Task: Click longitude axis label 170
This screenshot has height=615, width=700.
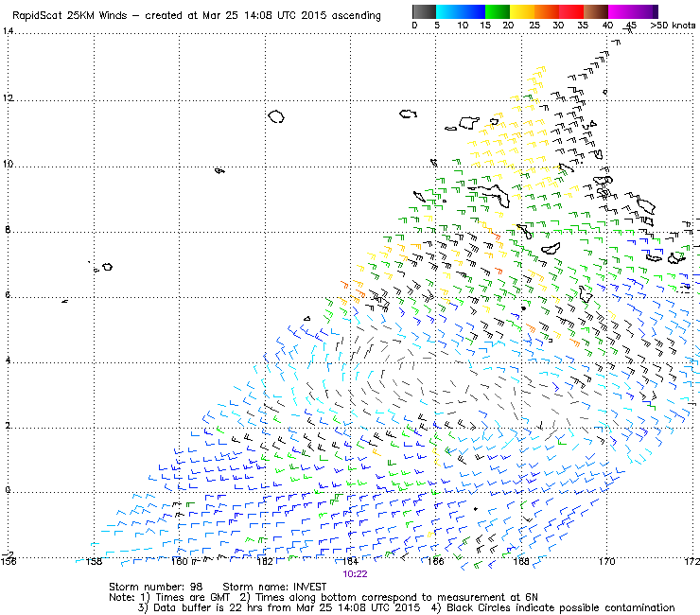Action: [606, 561]
